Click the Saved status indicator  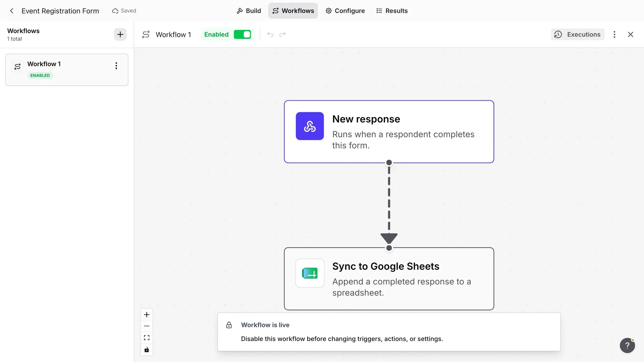click(124, 11)
